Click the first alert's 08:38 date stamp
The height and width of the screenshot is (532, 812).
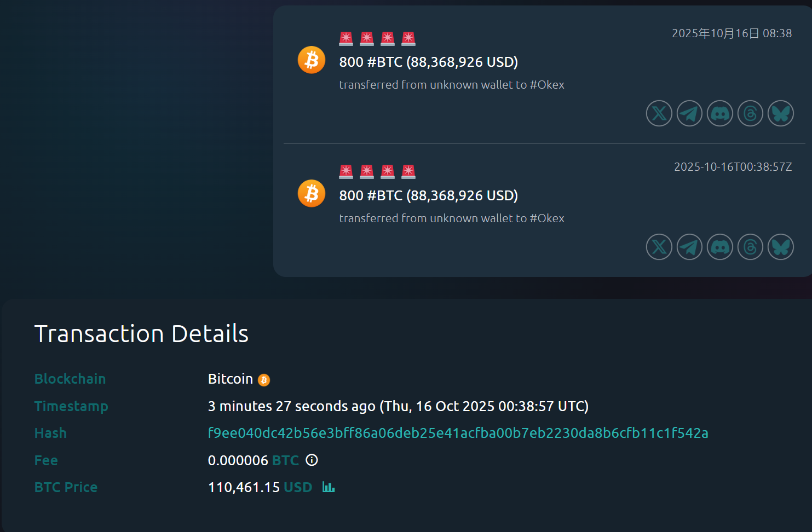pos(732,33)
